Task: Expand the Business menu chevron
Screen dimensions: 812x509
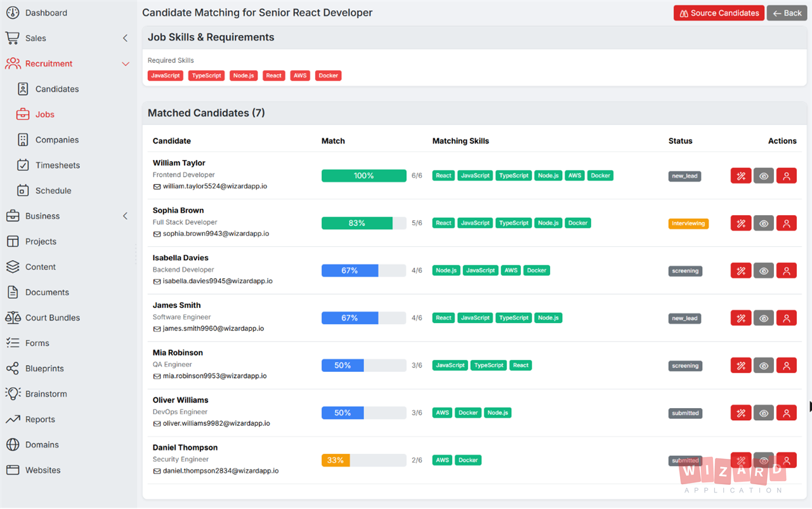Action: pyautogui.click(x=125, y=216)
